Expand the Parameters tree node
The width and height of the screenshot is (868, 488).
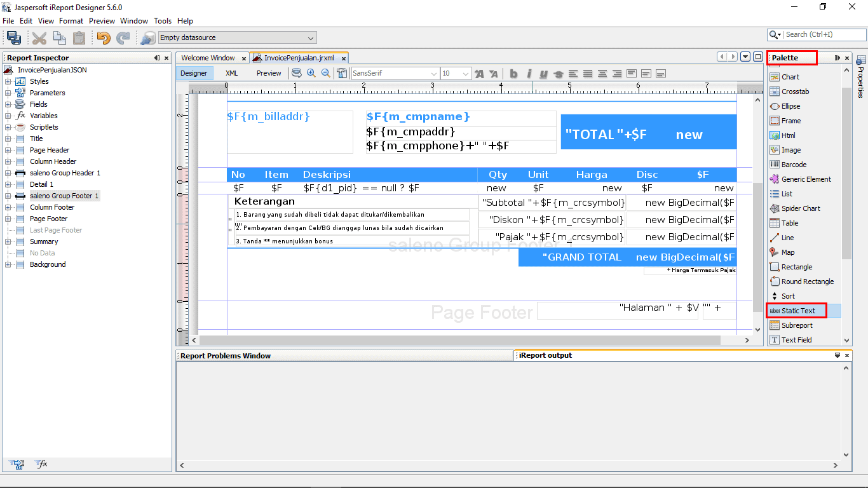[8, 93]
